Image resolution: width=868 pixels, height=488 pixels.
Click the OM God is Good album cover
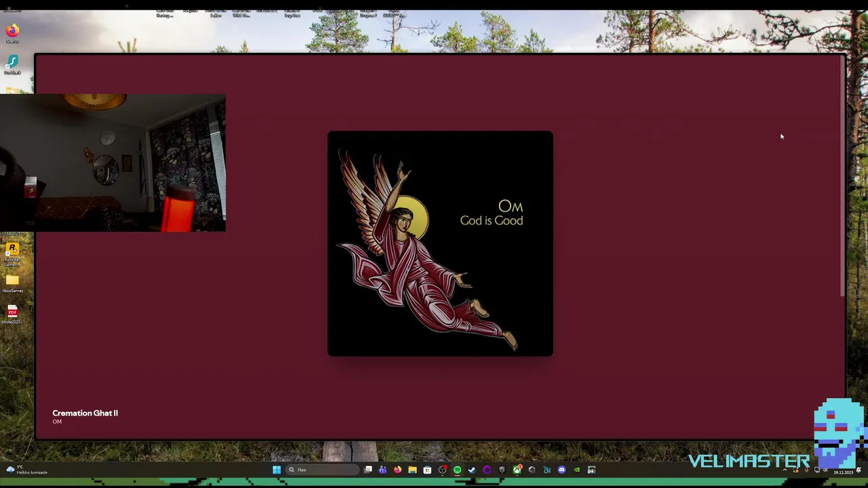tap(440, 243)
